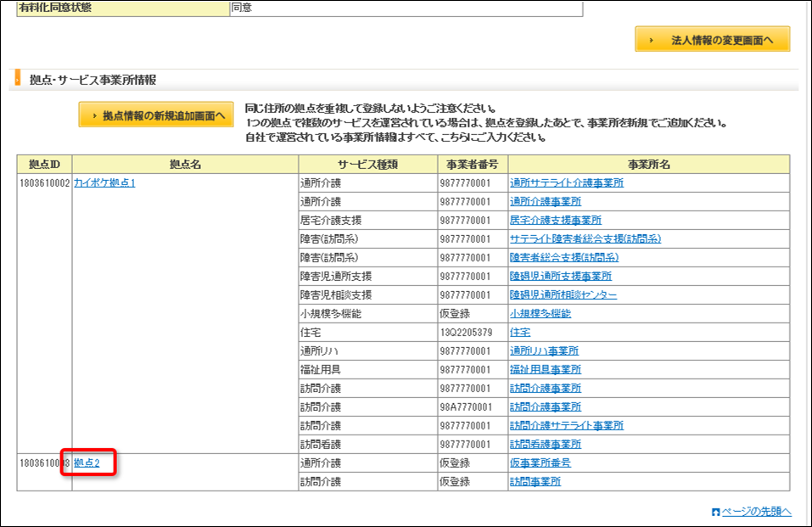Open 訪問介護事業所 link directly below 福祉用具事業所

pos(546,388)
